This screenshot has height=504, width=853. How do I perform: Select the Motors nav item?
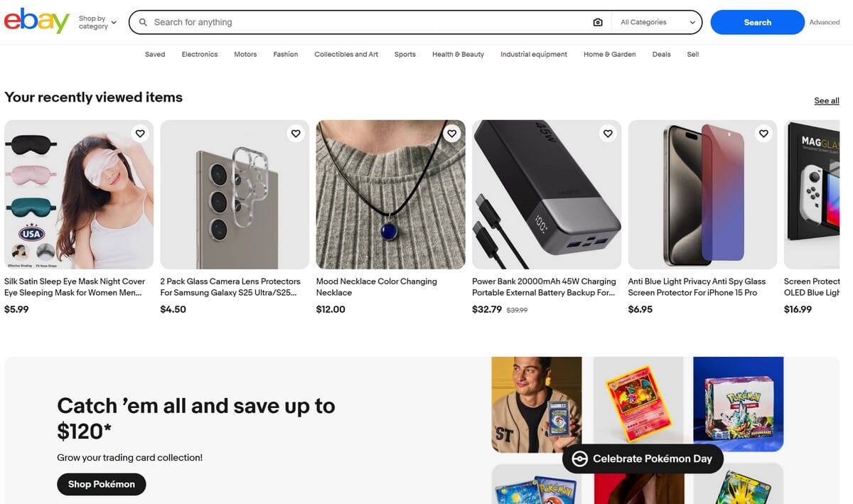[245, 54]
